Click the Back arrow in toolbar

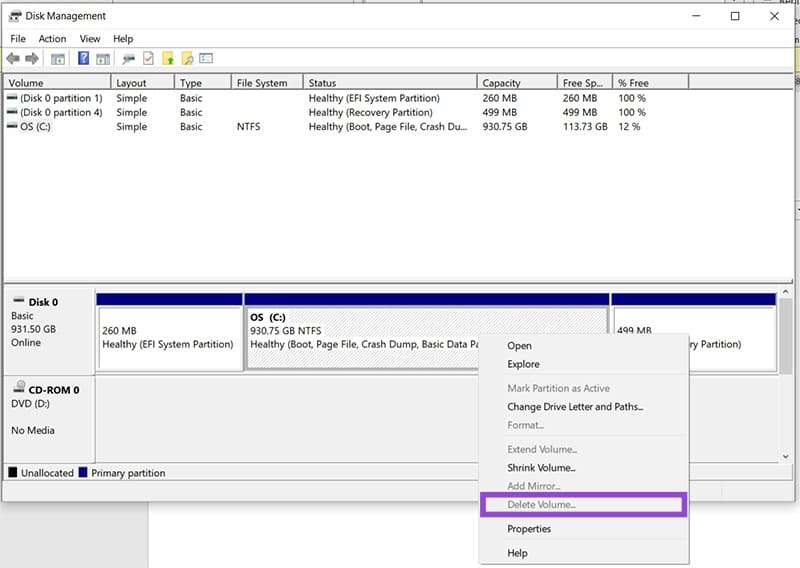(x=13, y=59)
